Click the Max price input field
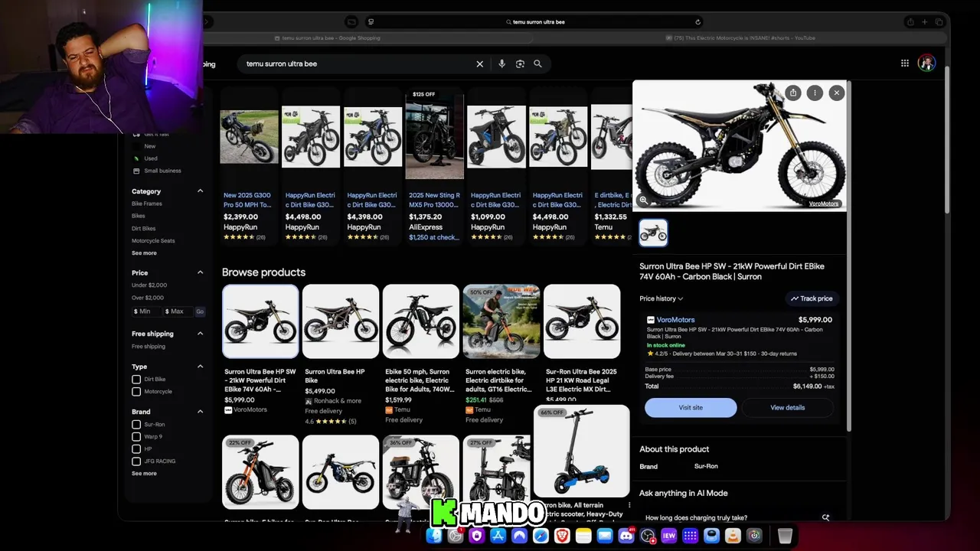 click(178, 311)
